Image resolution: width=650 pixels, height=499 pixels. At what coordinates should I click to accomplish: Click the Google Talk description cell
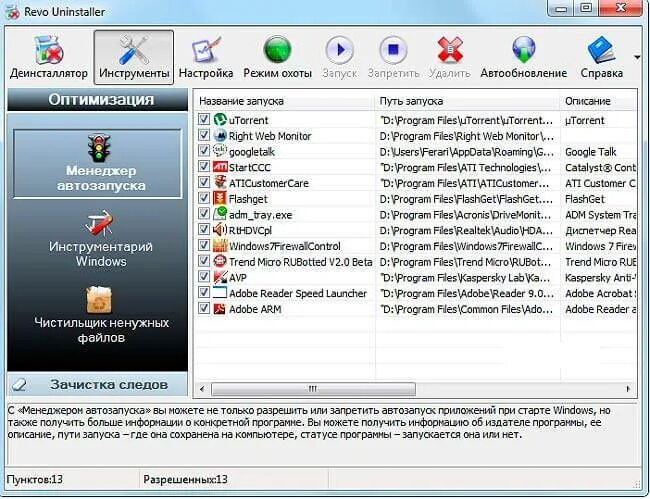pos(591,152)
